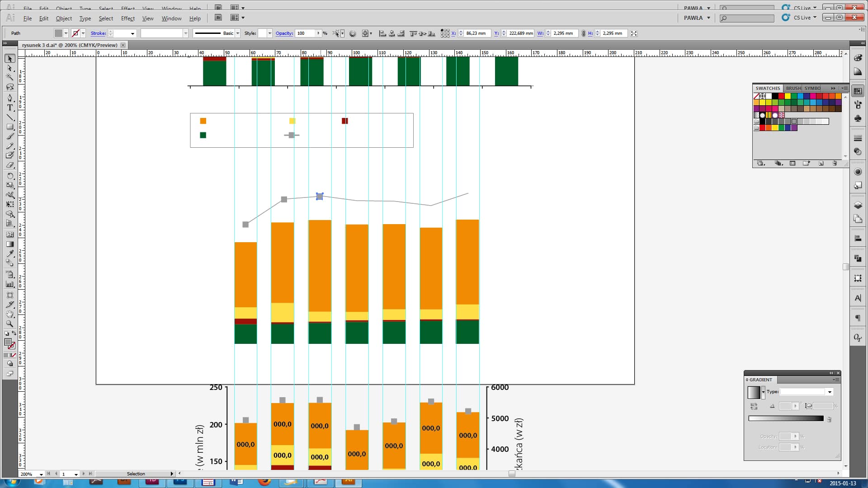Toggle constrain width and height proportions
Image resolution: width=868 pixels, height=488 pixels.
click(584, 33)
